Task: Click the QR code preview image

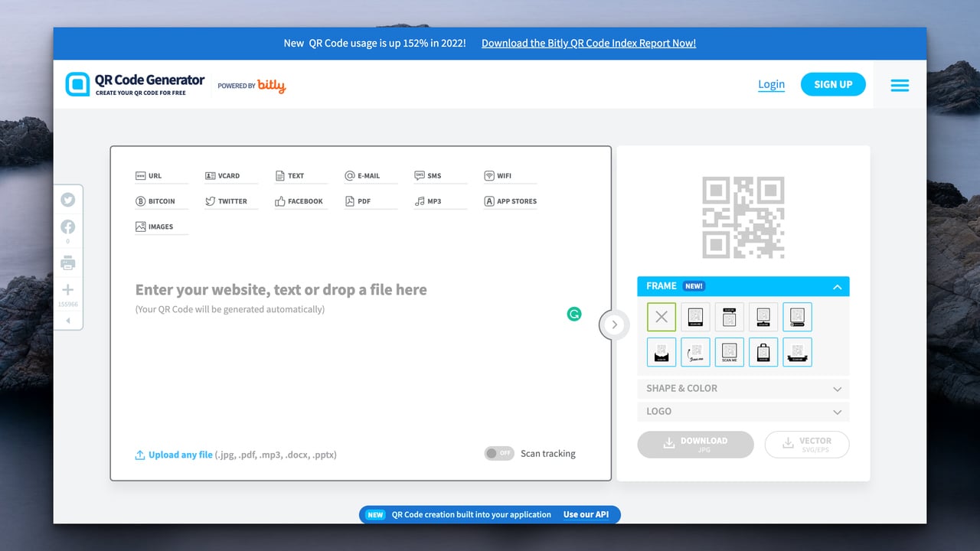Action: (x=743, y=217)
